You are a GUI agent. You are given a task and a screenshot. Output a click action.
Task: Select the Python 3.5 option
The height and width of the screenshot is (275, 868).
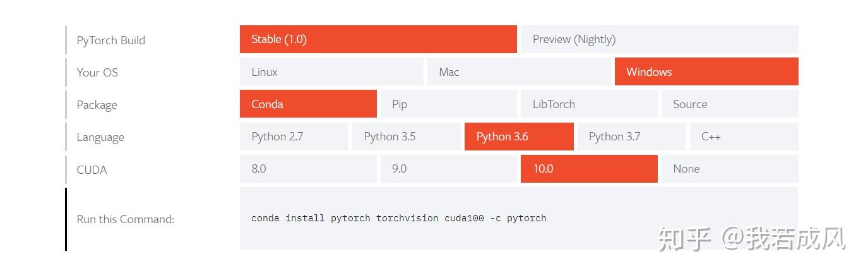406,137
